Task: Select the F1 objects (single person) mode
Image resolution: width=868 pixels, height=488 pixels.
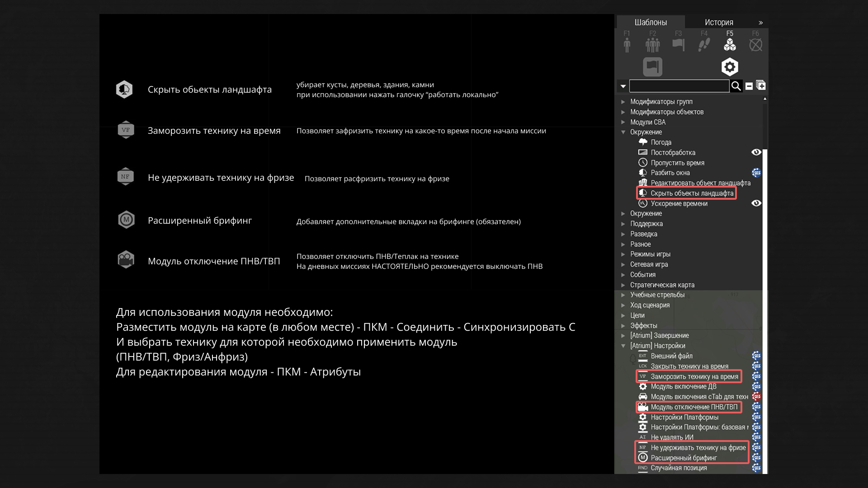Action: point(627,42)
